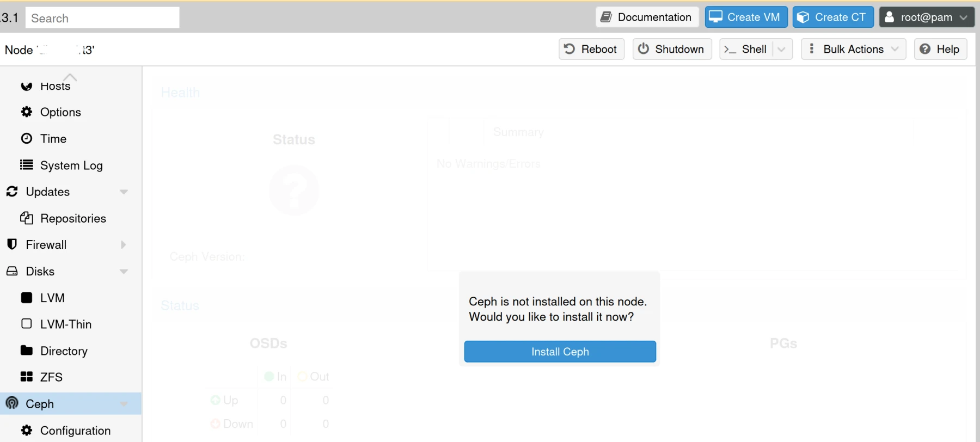Viewport: 980px width, 442px height.
Task: Click the book icon on Documentation button
Action: [x=606, y=17]
